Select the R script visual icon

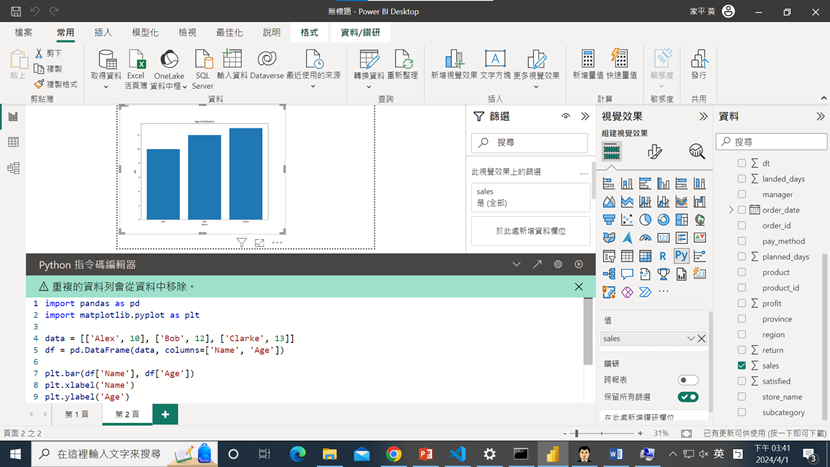pyautogui.click(x=663, y=256)
